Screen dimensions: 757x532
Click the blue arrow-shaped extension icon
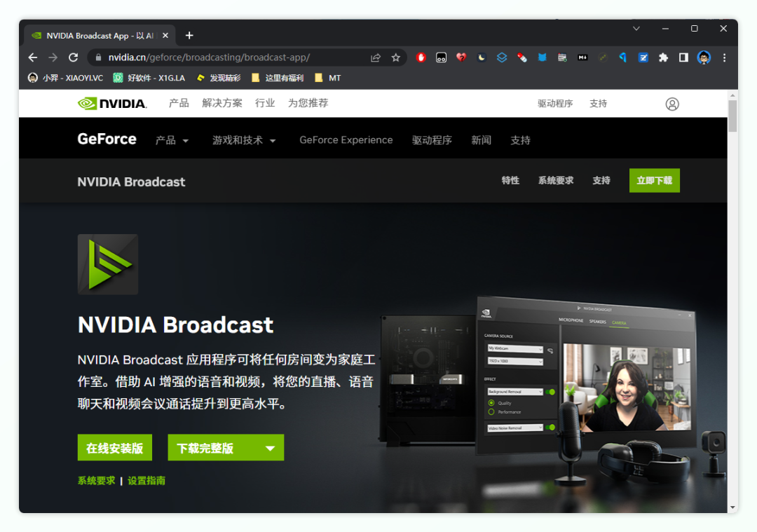coord(623,58)
